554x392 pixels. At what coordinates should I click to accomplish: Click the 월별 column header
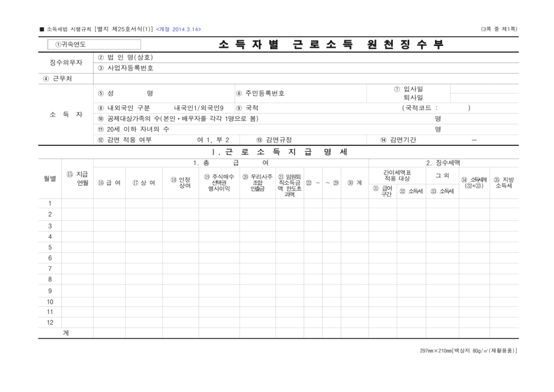coord(50,179)
